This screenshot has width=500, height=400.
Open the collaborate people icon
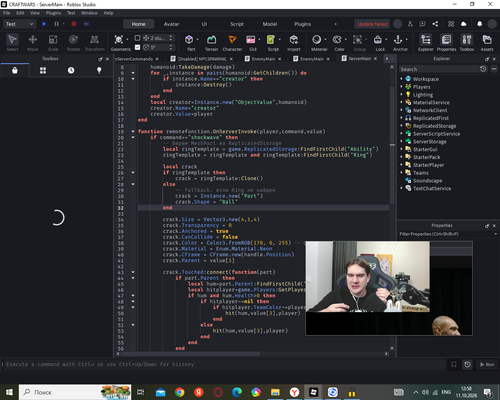click(x=410, y=24)
